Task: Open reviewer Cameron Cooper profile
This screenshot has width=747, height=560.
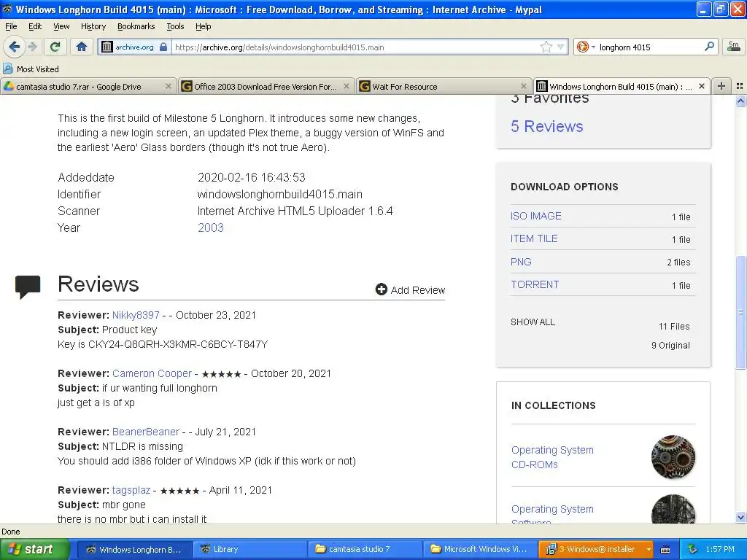Action: point(152,373)
